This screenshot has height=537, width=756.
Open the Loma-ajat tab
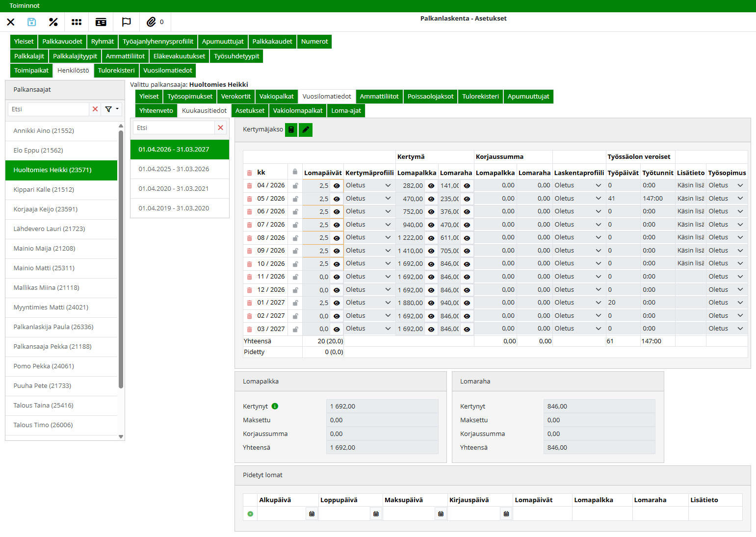pyautogui.click(x=346, y=111)
